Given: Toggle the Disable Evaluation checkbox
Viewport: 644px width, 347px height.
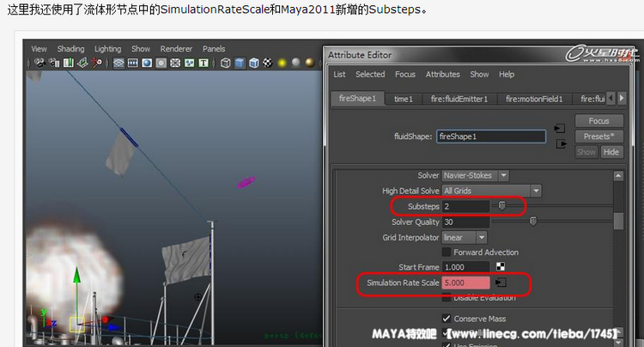Looking at the screenshot, I should pos(447,297).
